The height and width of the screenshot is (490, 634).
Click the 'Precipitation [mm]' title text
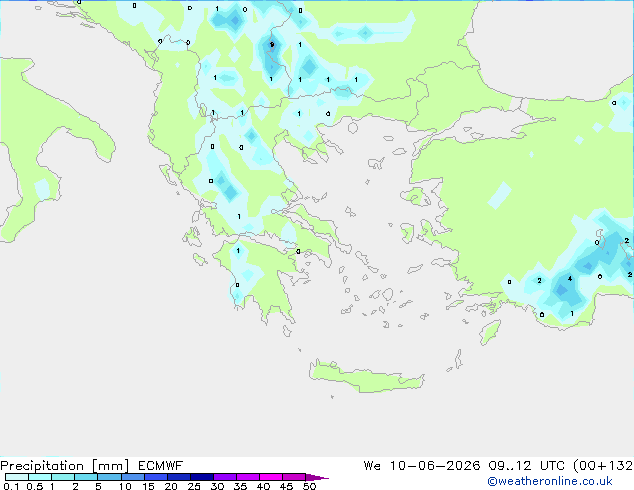[x=65, y=466]
